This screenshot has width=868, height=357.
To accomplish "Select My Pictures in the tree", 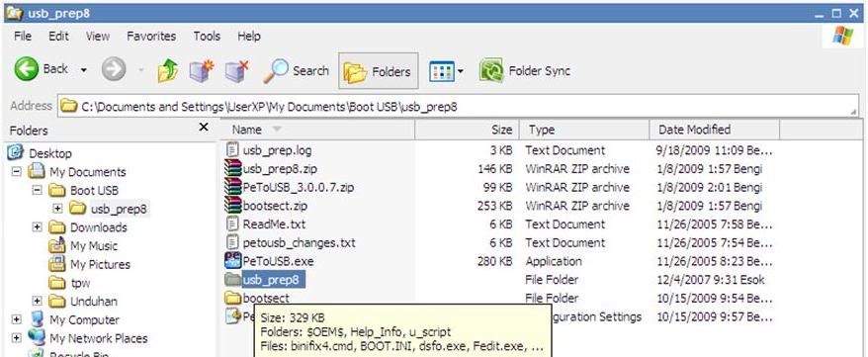I will [100, 265].
